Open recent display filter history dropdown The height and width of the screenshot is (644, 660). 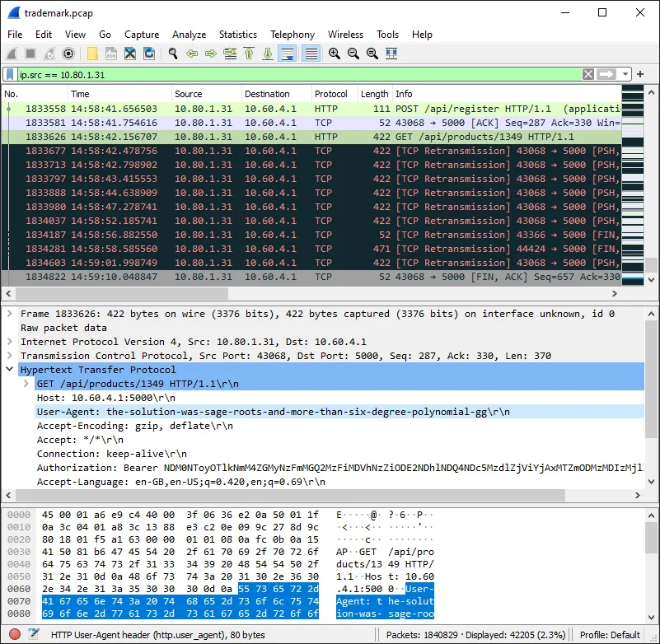(625, 74)
